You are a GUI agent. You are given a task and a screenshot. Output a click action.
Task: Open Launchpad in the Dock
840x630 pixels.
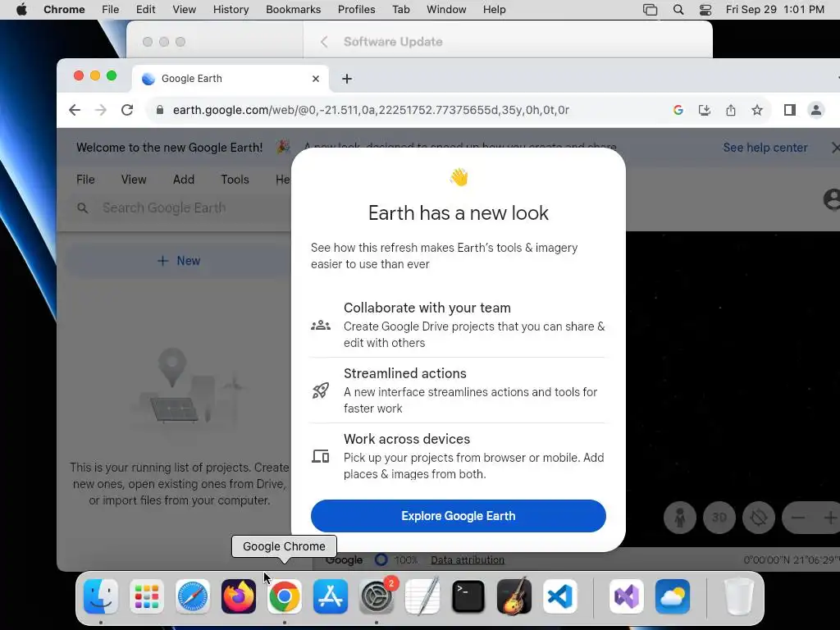[147, 596]
